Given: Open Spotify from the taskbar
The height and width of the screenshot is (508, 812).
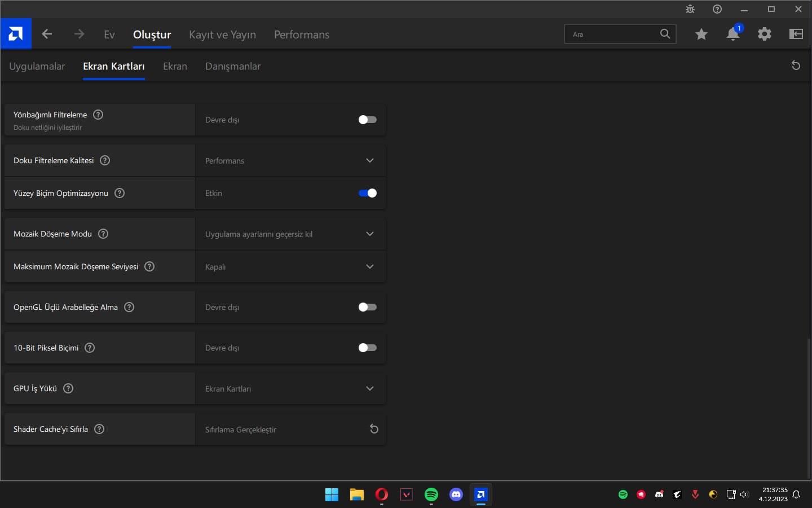Looking at the screenshot, I should pos(431,494).
